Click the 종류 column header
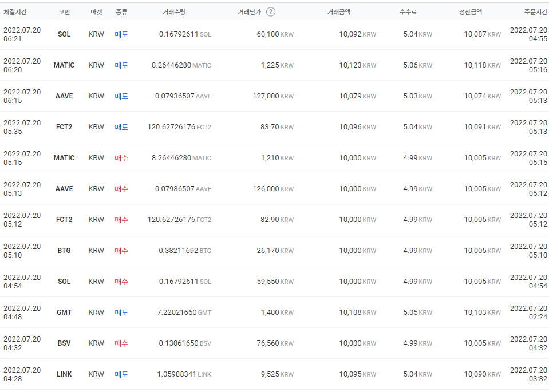Image resolution: width=549 pixels, height=392 pixels. pos(121,12)
